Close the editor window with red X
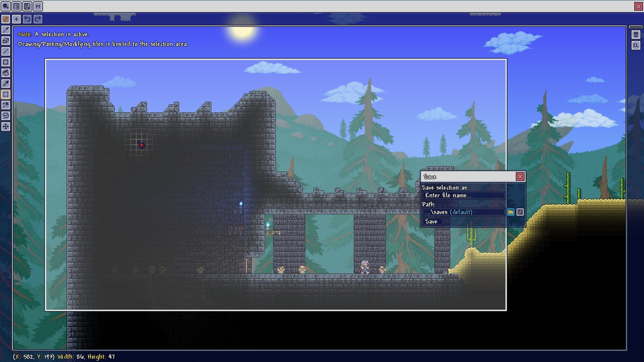Viewport: 644px width, 362px height. pyautogui.click(x=638, y=6)
